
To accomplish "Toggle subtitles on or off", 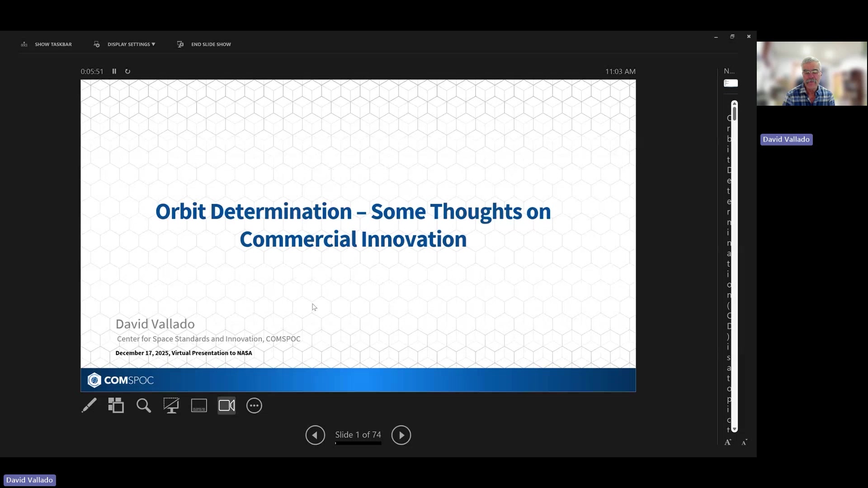I will pyautogui.click(x=199, y=405).
